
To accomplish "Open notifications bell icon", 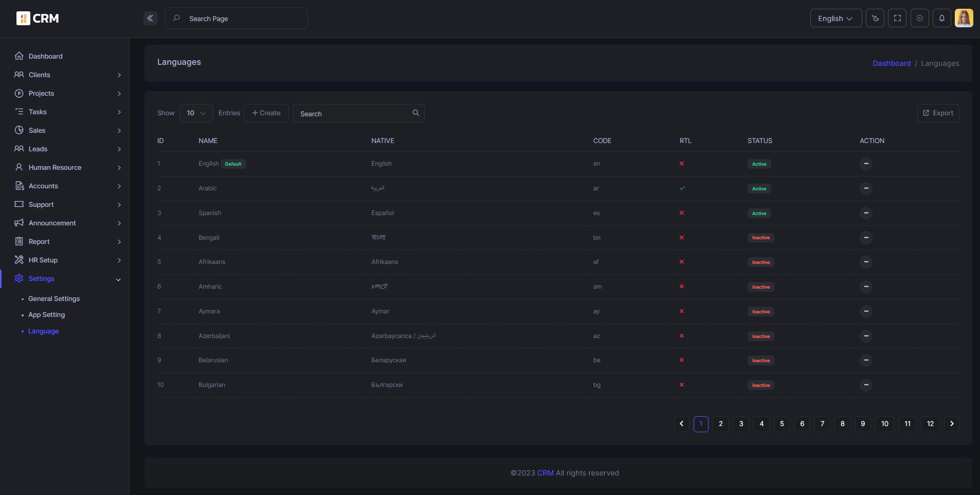I will point(942,19).
